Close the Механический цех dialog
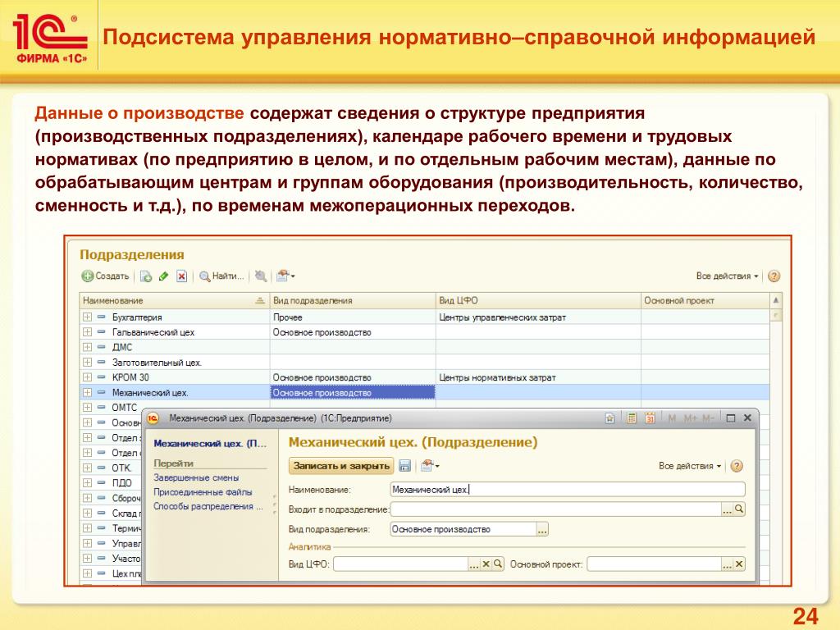This screenshot has width=840, height=630. pyautogui.click(x=748, y=418)
